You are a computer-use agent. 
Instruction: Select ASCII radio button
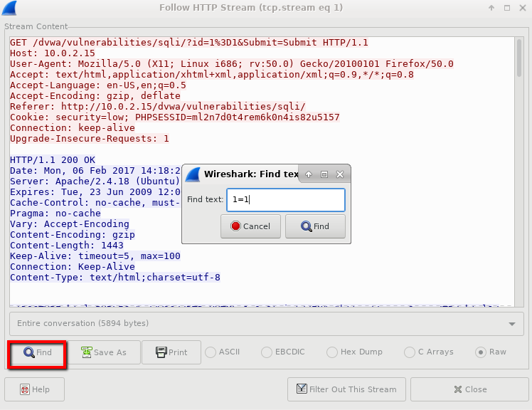pos(223,352)
